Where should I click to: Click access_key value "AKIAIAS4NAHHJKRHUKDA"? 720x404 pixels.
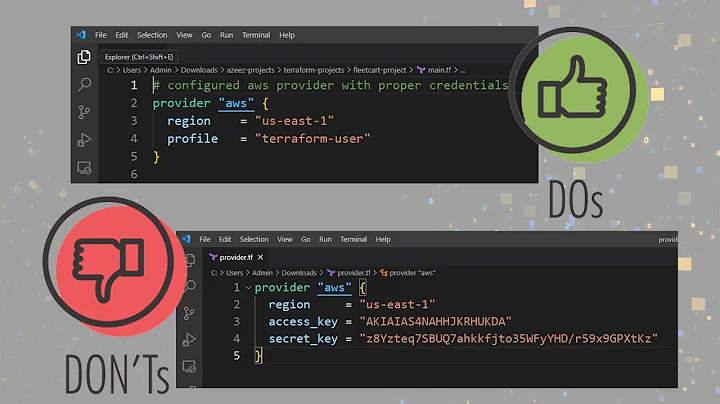click(435, 321)
